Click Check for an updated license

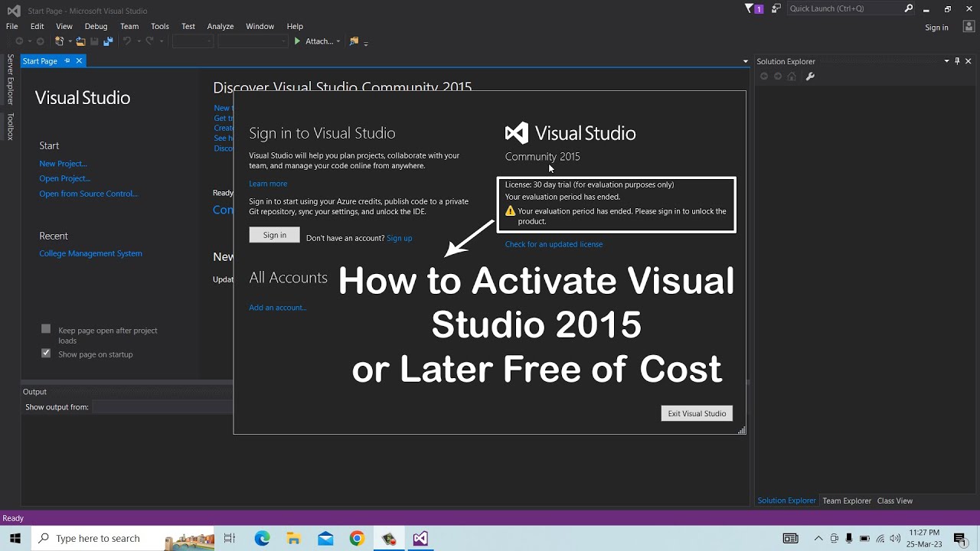point(554,244)
